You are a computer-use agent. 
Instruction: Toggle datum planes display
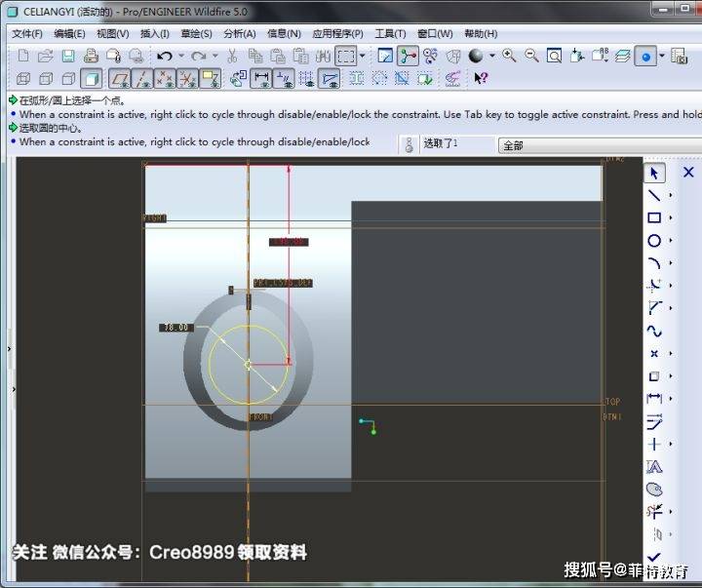pos(120,79)
